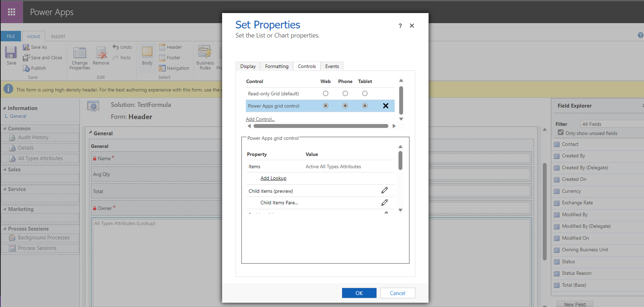
Task: Select Navigation in the ribbon
Action: tap(174, 68)
